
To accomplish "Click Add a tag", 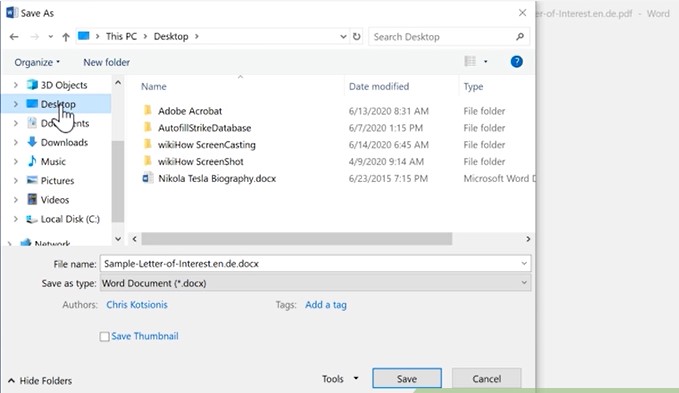I will 326,305.
